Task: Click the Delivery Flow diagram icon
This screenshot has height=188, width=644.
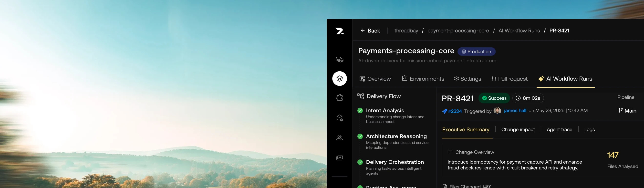Action: 361,96
